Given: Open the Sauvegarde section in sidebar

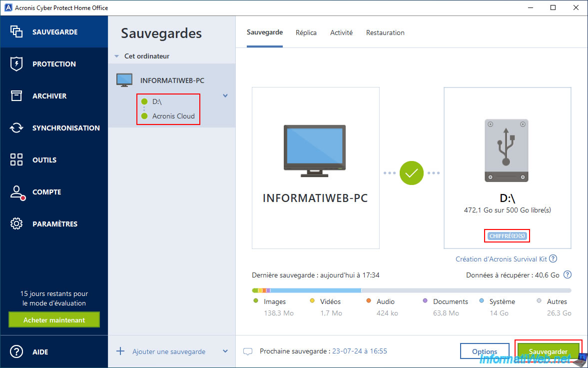Looking at the screenshot, I should 54,32.
